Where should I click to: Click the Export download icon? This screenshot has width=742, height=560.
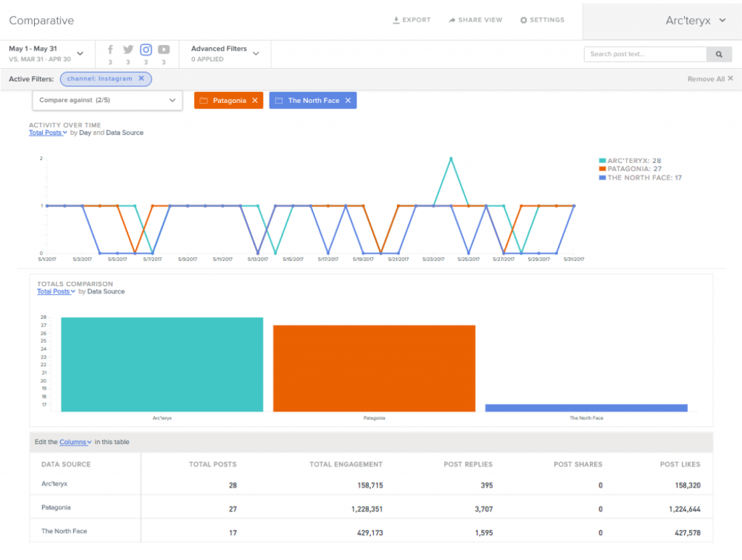(396, 20)
